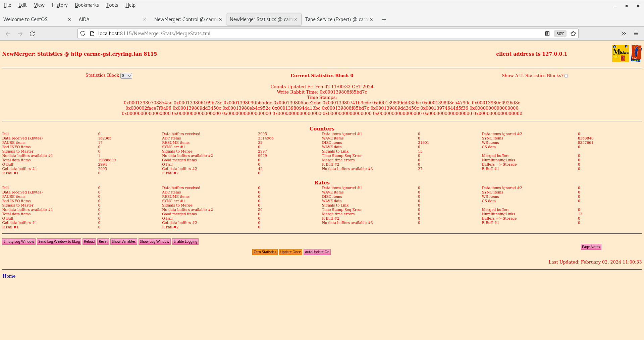Screen dimensions: 644x340
Task: Open the Statistics Block dropdown
Action: pos(126,76)
